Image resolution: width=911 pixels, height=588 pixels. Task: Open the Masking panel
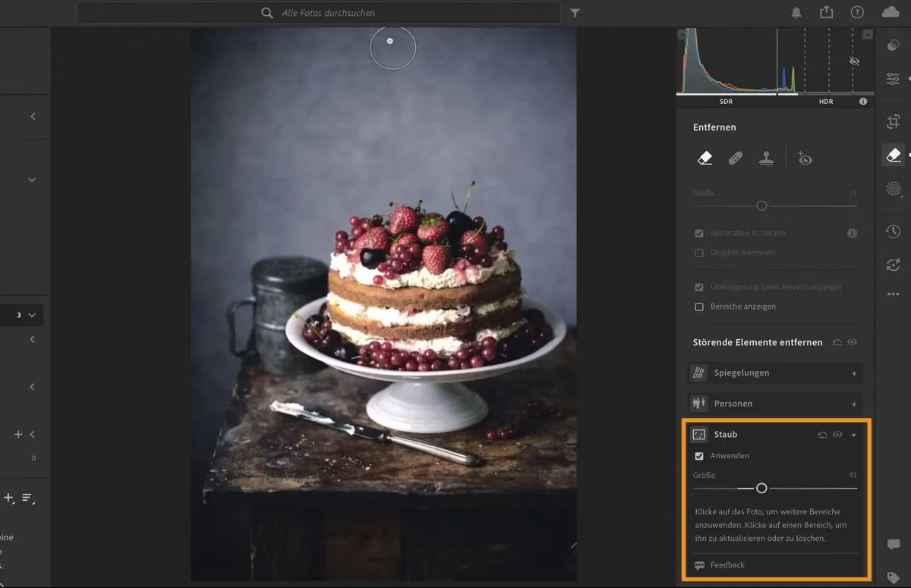(x=893, y=189)
